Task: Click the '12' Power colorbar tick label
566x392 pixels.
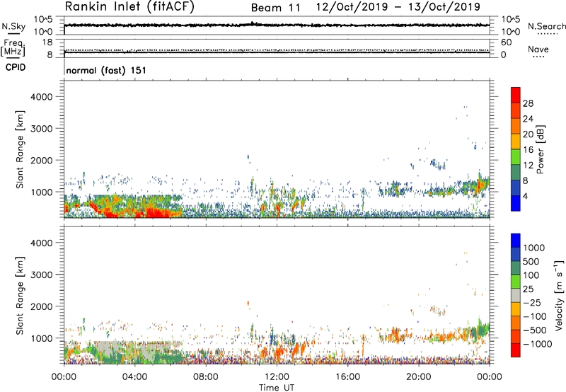Action: pos(528,165)
